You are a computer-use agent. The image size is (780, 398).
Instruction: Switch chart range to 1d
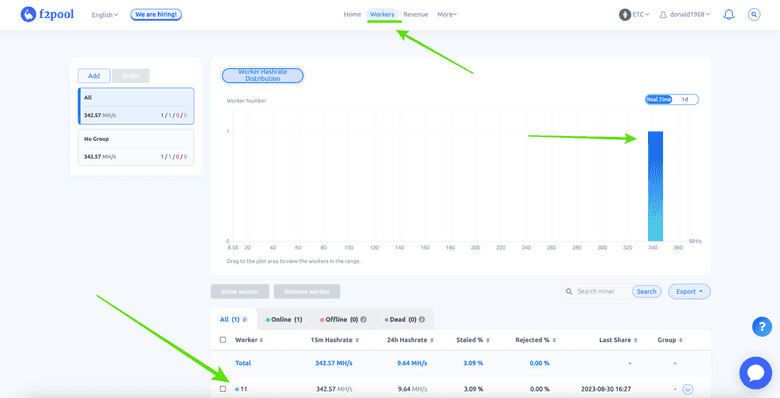tap(685, 100)
